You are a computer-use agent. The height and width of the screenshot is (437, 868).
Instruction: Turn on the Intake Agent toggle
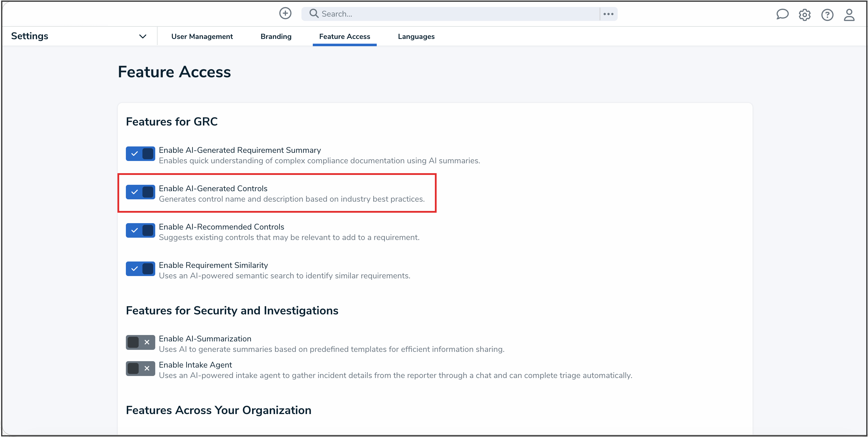[140, 369]
